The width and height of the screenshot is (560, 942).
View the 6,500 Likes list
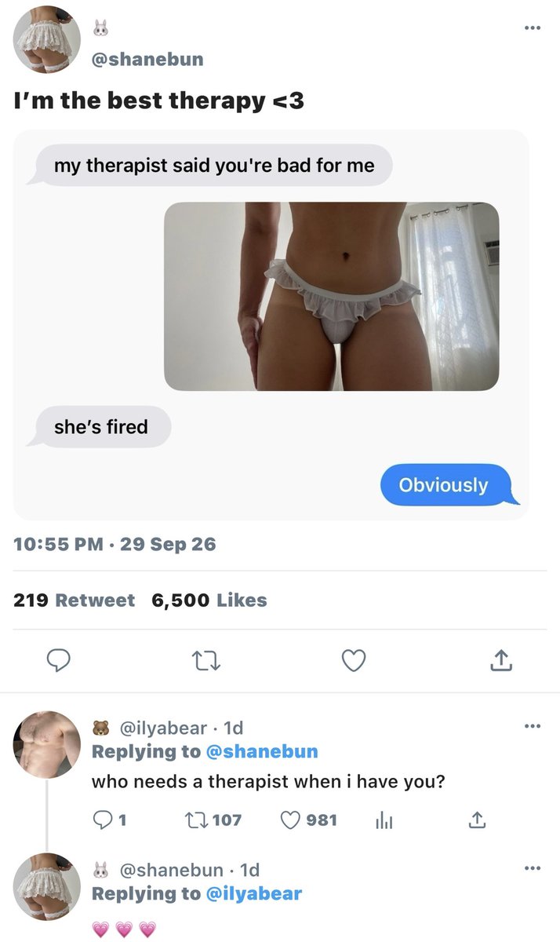(209, 601)
